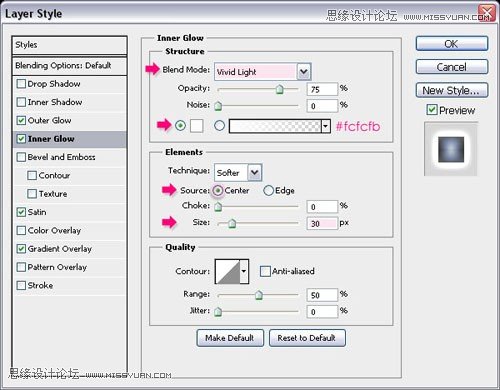The height and width of the screenshot is (390, 500).
Task: Uncheck the Satin checkbox
Action: pos(21,212)
